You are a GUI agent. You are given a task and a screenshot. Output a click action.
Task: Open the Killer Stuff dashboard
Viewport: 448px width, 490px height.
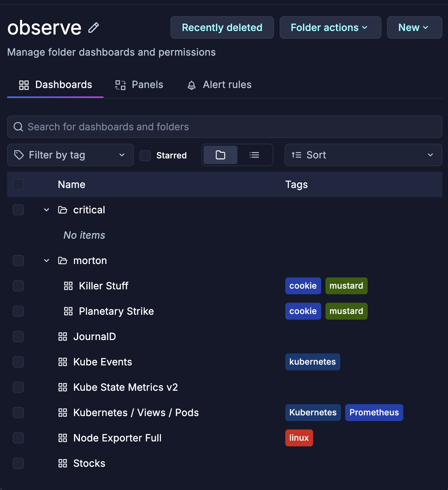click(x=104, y=286)
